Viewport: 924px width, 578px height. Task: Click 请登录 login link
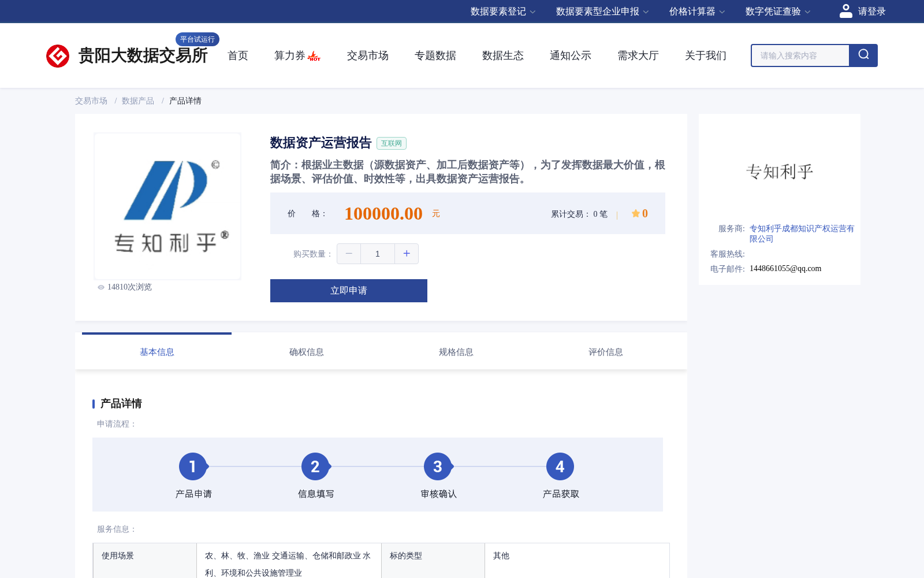coord(871,12)
